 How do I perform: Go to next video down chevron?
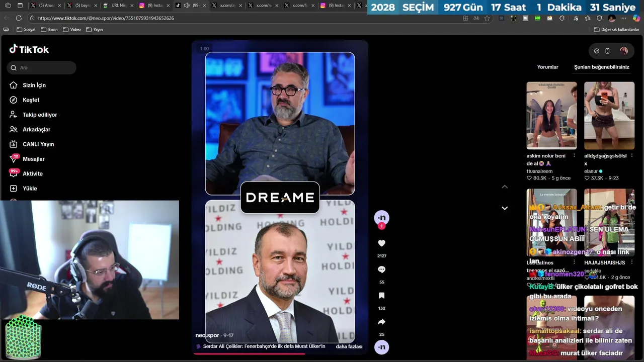pyautogui.click(x=505, y=208)
